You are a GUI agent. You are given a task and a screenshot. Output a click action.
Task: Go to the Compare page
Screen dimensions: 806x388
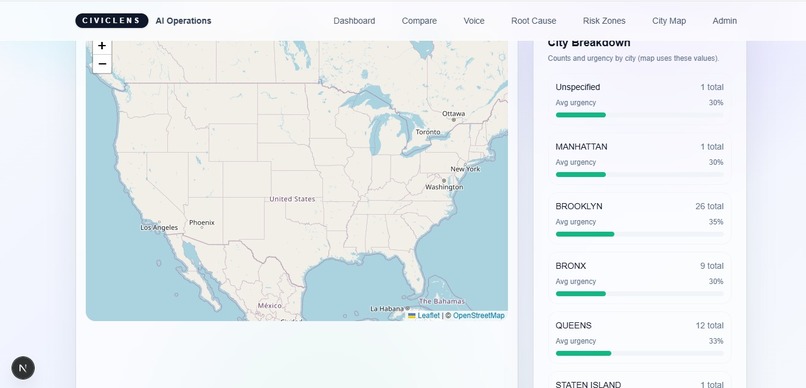[419, 21]
